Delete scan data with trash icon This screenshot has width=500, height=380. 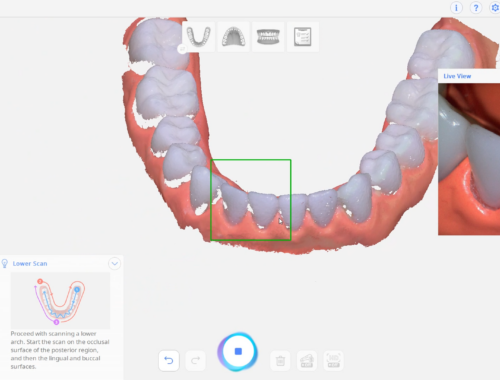[280, 360]
